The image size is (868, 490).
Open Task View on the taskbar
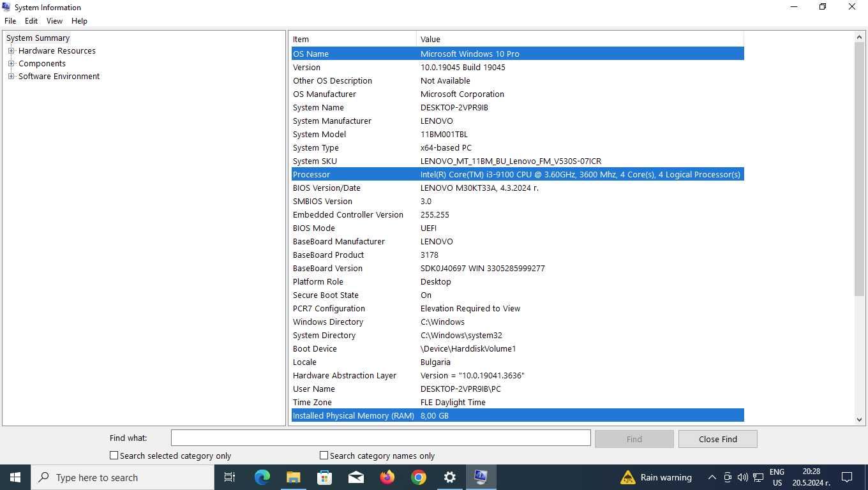[x=230, y=477]
